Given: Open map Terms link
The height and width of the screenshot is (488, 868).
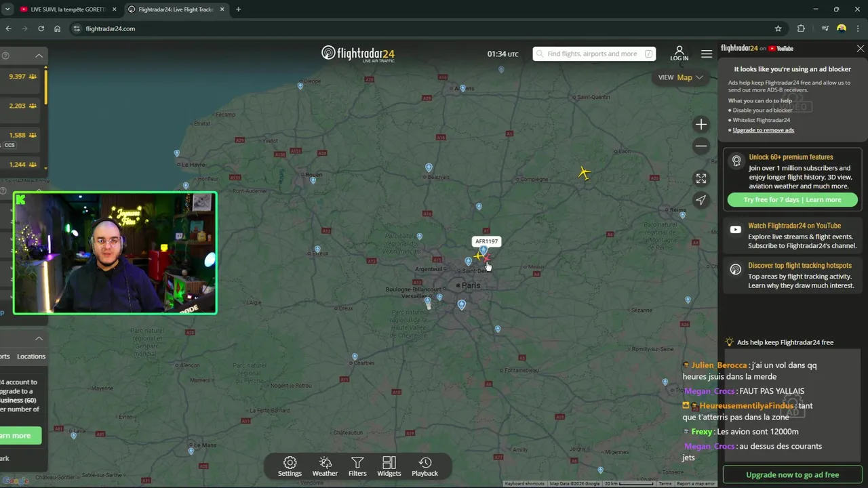Looking at the screenshot, I should [665, 484].
